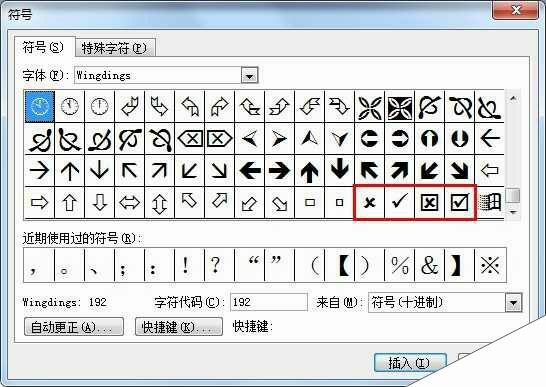This screenshot has height=387, width=546.
Task: Choose the boxed check mark symbol
Action: pyautogui.click(x=459, y=202)
